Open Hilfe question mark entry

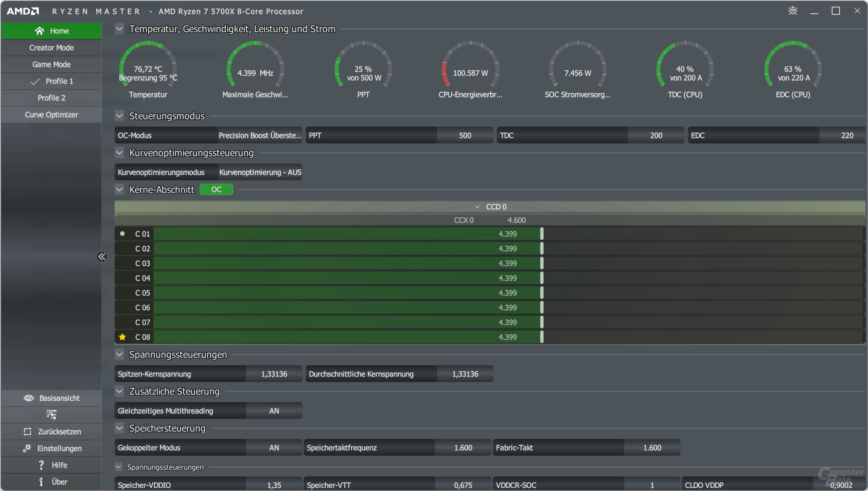(41, 465)
